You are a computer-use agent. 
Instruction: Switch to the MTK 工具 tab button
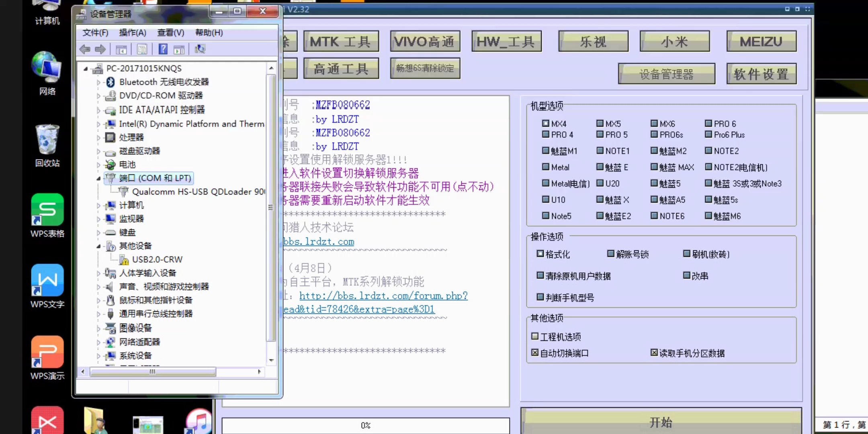click(x=341, y=41)
